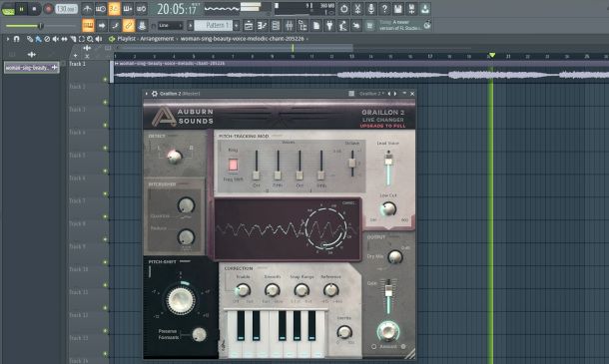Viewport: 609px width, 364px height.
Task: Open the Browser view icon
Action: pos(303,26)
